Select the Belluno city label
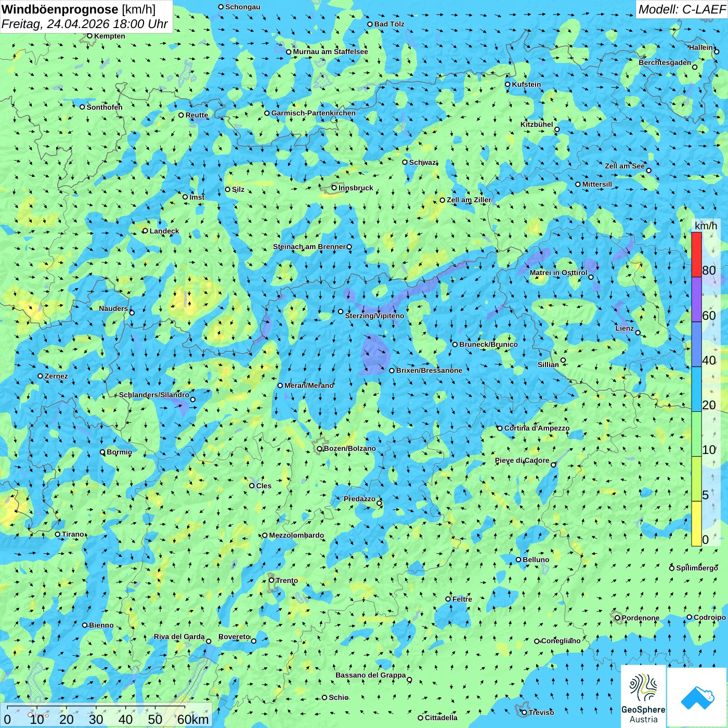This screenshot has width=728, height=728. 536,560
